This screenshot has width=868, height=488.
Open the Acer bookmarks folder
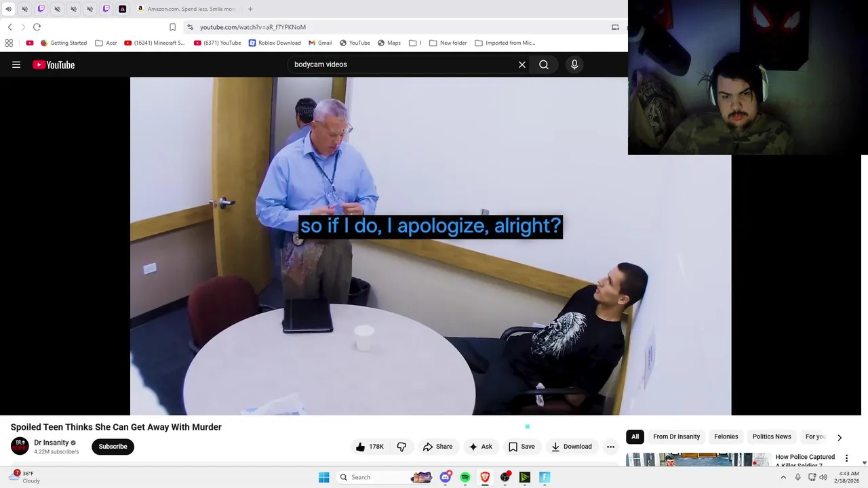[106, 43]
